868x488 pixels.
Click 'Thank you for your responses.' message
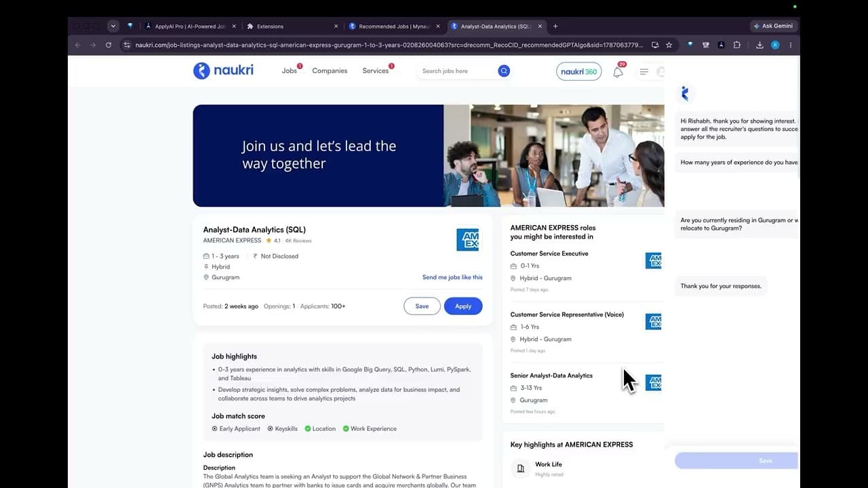[721, 286]
